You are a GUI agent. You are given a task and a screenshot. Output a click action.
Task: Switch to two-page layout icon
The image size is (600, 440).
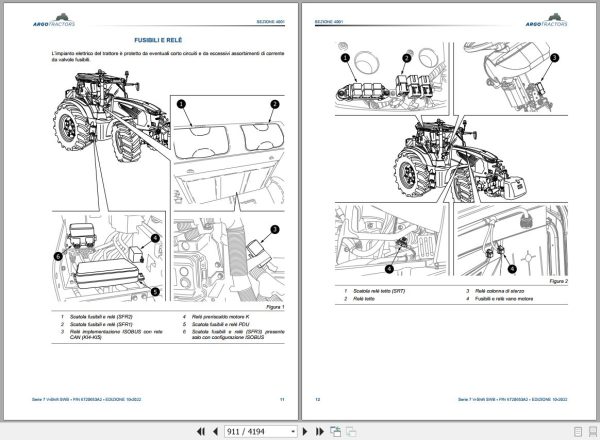point(593,432)
